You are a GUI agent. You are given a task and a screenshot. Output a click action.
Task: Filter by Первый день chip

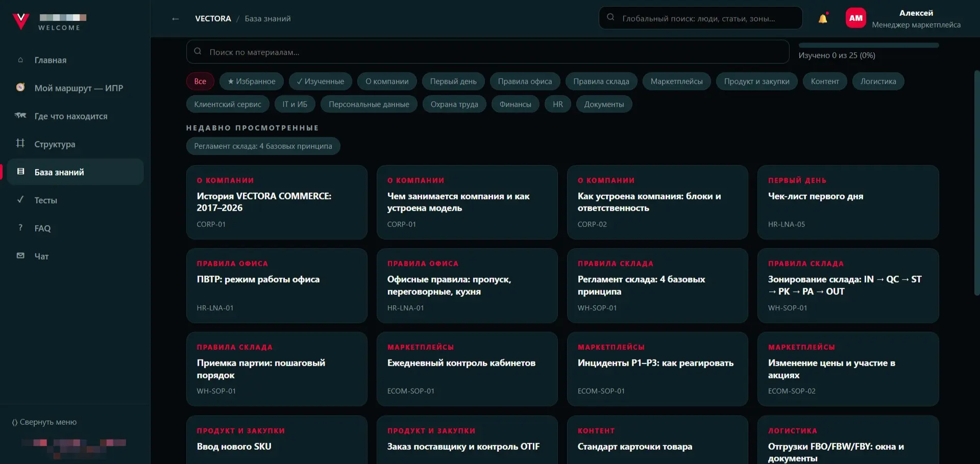point(453,81)
